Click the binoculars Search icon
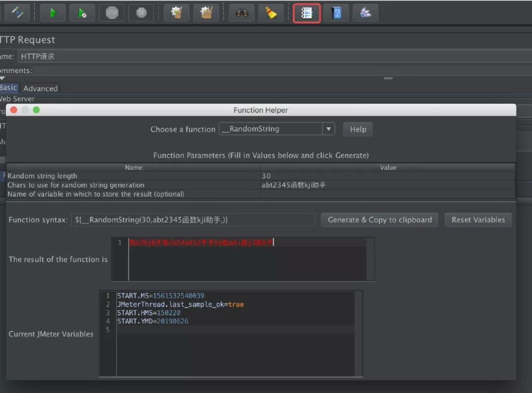The image size is (532, 393). pos(242,13)
